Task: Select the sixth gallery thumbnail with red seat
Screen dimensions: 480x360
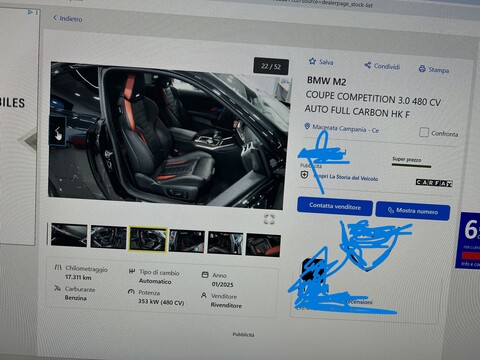Action: click(263, 245)
